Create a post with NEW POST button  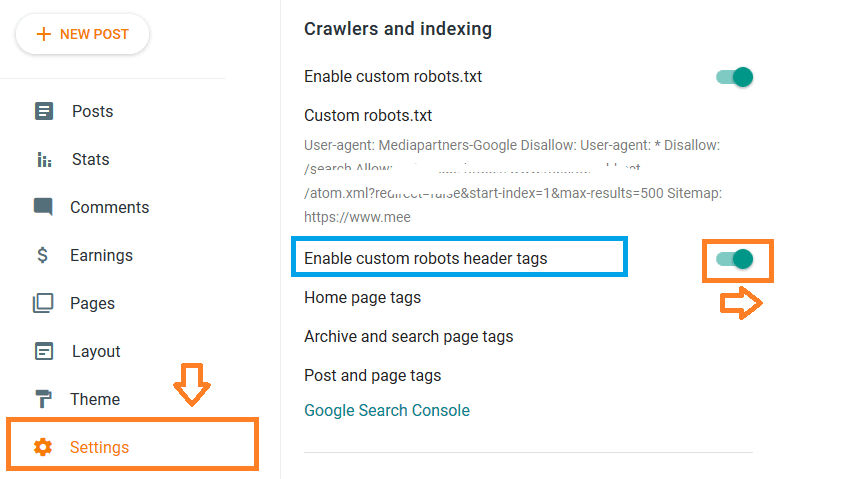(82, 34)
